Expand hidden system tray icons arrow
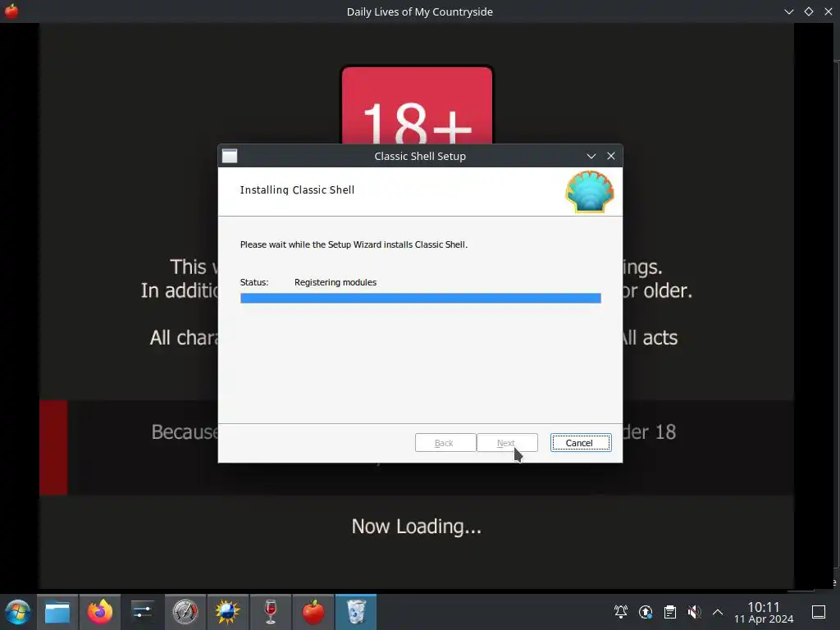This screenshot has width=840, height=630. coord(718,612)
